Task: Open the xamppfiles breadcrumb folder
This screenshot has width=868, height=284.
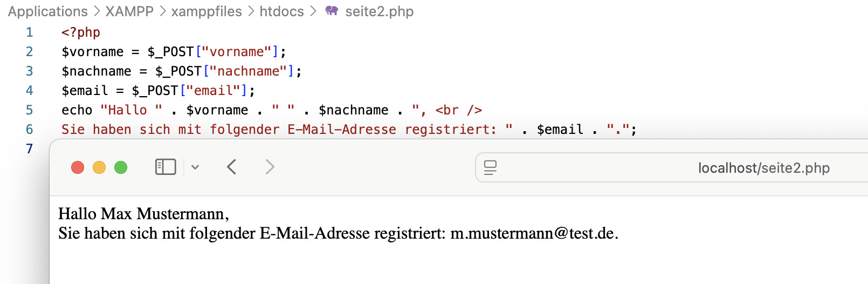Action: pyautogui.click(x=206, y=11)
